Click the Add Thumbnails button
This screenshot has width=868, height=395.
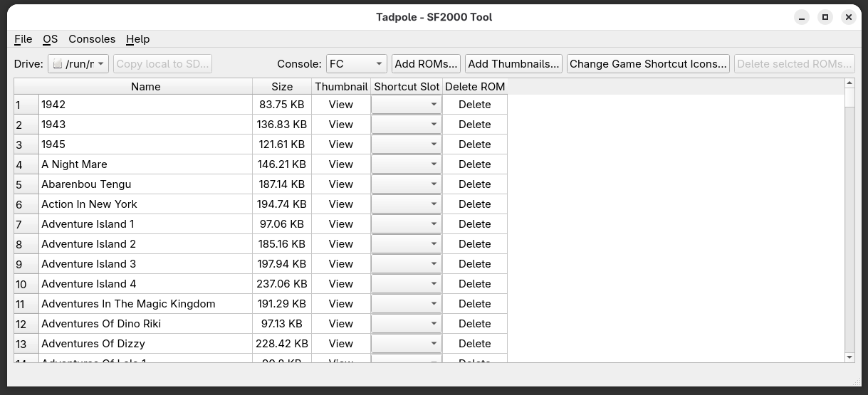513,64
